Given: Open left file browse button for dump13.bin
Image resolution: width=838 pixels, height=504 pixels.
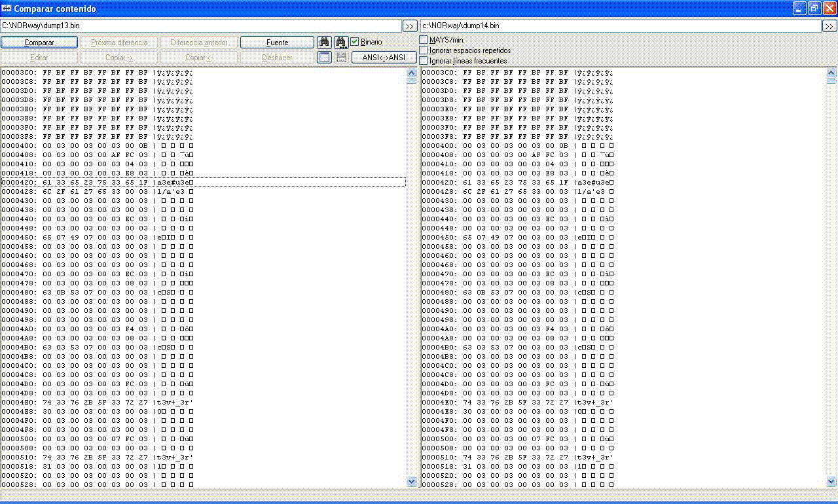Looking at the screenshot, I should [x=409, y=26].
